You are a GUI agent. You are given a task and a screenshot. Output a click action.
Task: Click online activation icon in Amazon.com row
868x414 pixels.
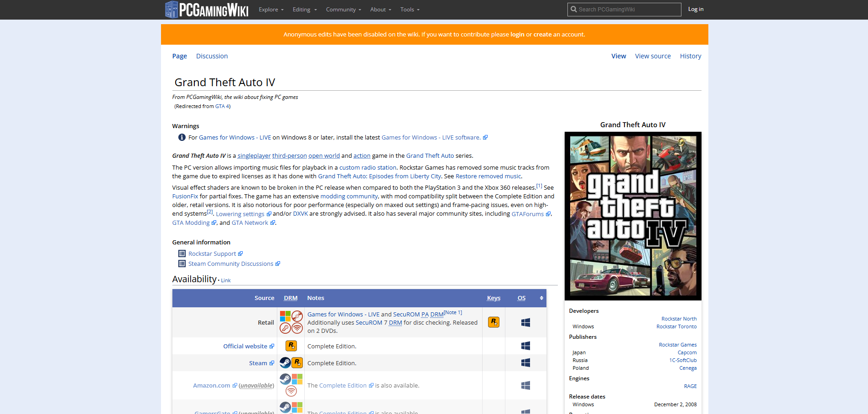click(x=291, y=391)
